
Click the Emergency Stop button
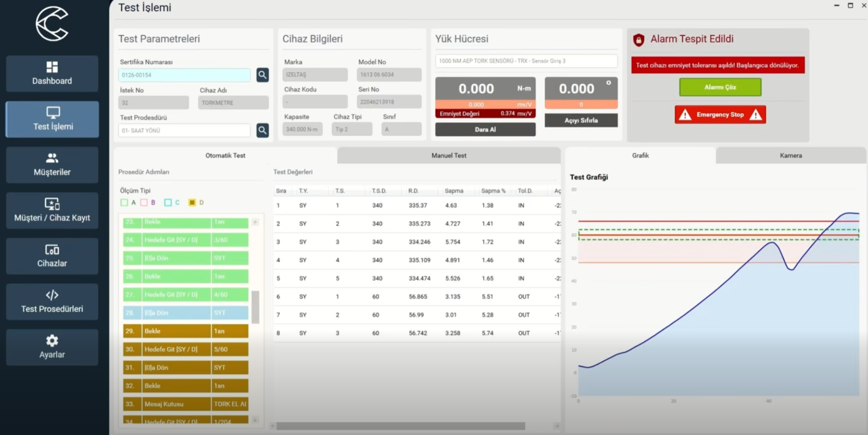(720, 115)
